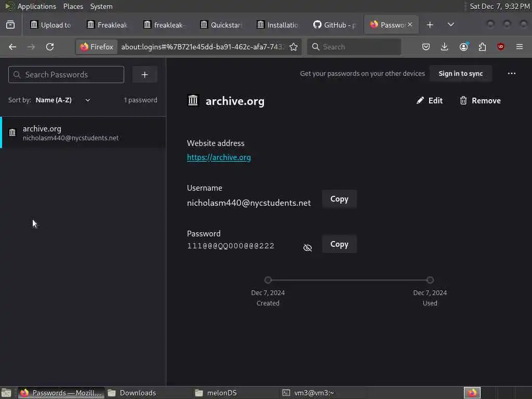532x399 pixels.
Task: Open the uBlock Origin extension icon
Action: [501, 47]
